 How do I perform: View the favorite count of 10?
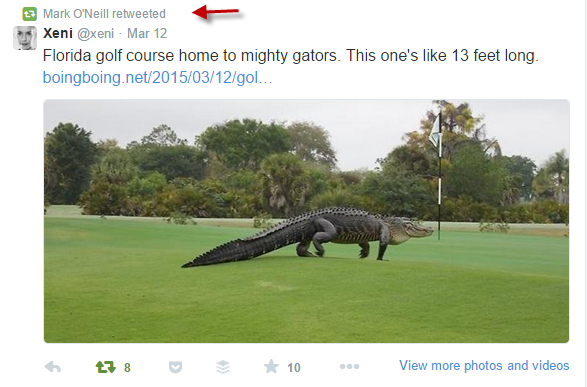pos(294,368)
